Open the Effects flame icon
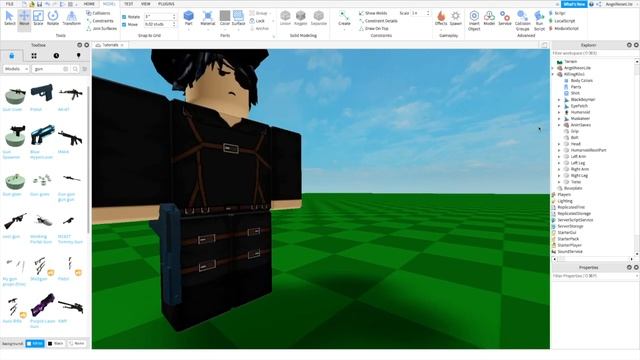The width and height of the screenshot is (640, 360). 441,18
